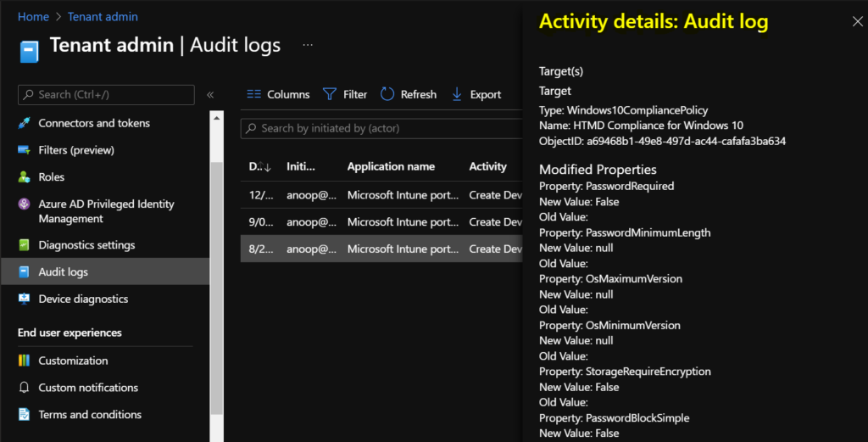Select Audit logs menu item

pyautogui.click(x=105, y=272)
